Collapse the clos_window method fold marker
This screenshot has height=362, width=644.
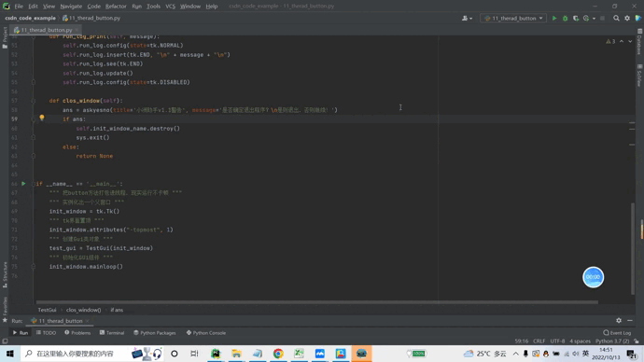34,101
